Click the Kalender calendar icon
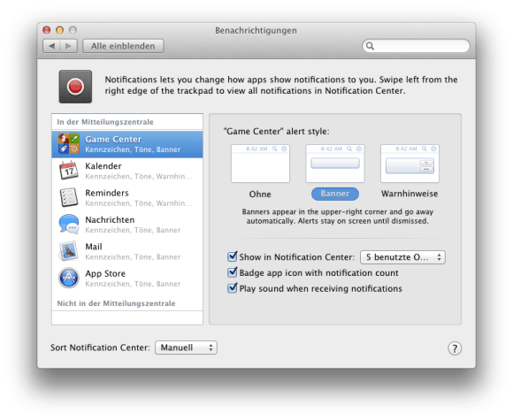Image resolution: width=513 pixels, height=420 pixels. click(x=69, y=170)
